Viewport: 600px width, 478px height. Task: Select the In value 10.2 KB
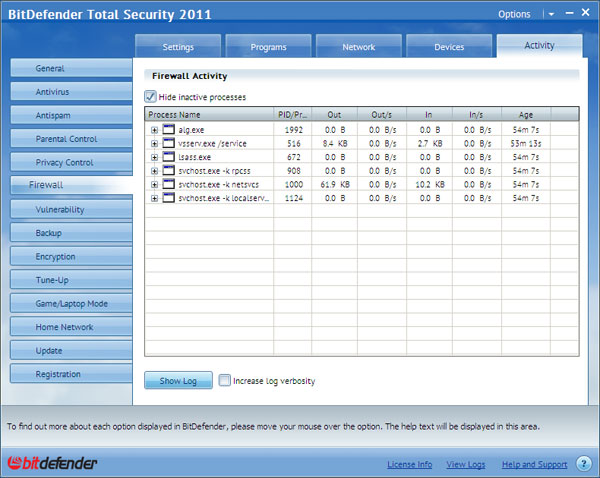[x=430, y=184]
